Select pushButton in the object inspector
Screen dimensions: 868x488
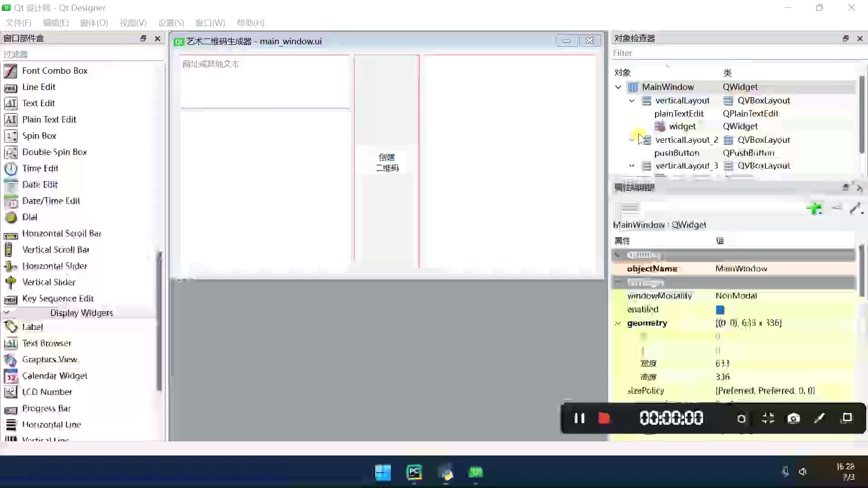pyautogui.click(x=677, y=153)
